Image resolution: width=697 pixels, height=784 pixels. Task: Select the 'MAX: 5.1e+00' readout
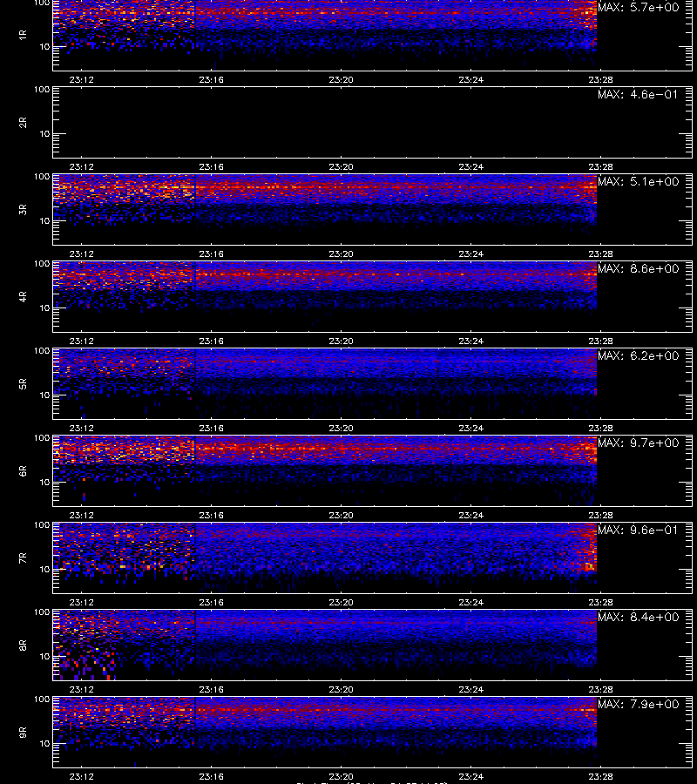click(x=639, y=181)
